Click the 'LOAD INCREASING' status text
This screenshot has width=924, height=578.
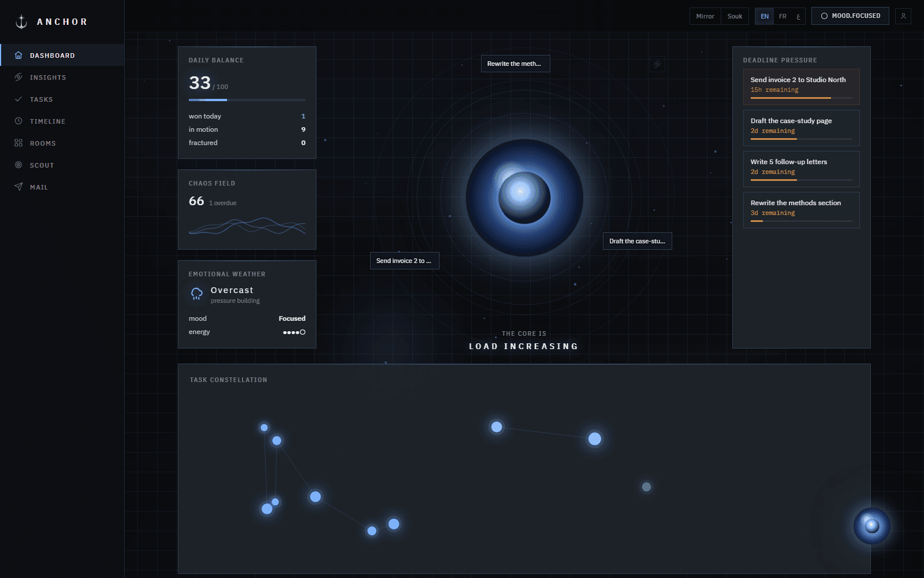524,346
